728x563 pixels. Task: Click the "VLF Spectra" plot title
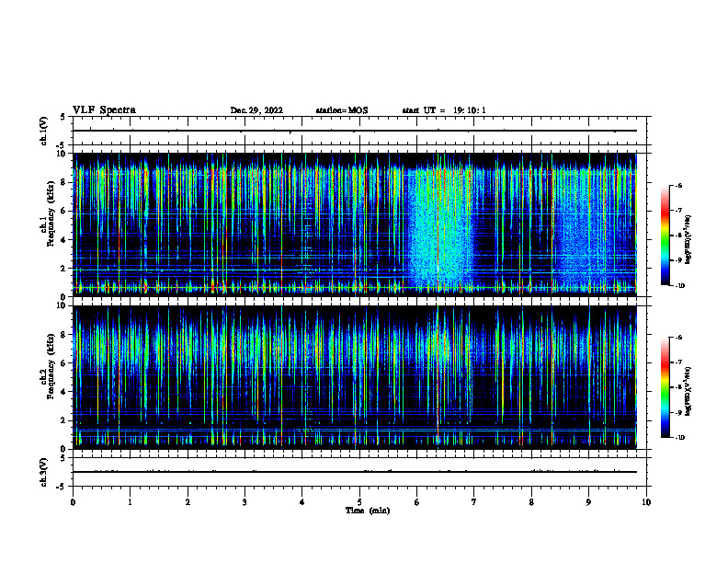pos(104,110)
